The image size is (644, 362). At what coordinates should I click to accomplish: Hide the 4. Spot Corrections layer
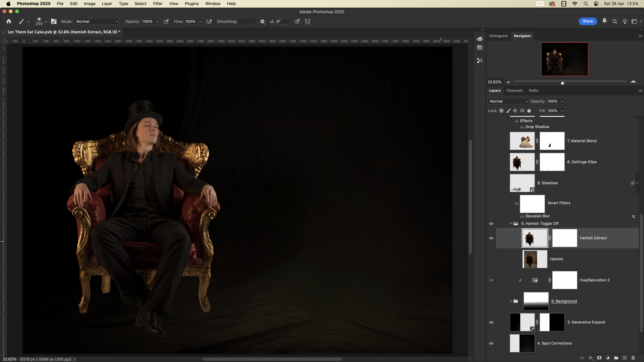pos(491,343)
